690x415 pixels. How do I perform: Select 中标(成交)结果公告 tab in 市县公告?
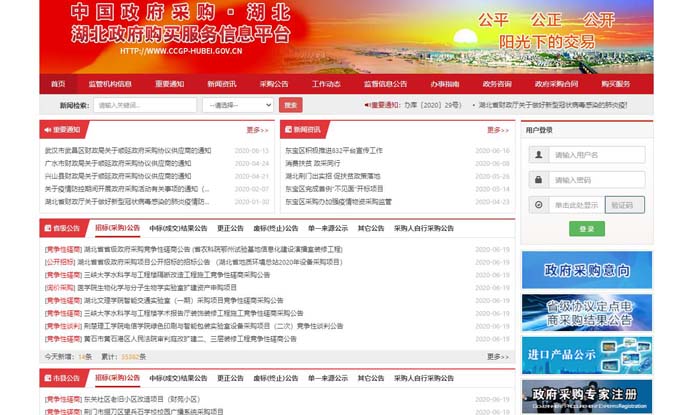[178, 378]
